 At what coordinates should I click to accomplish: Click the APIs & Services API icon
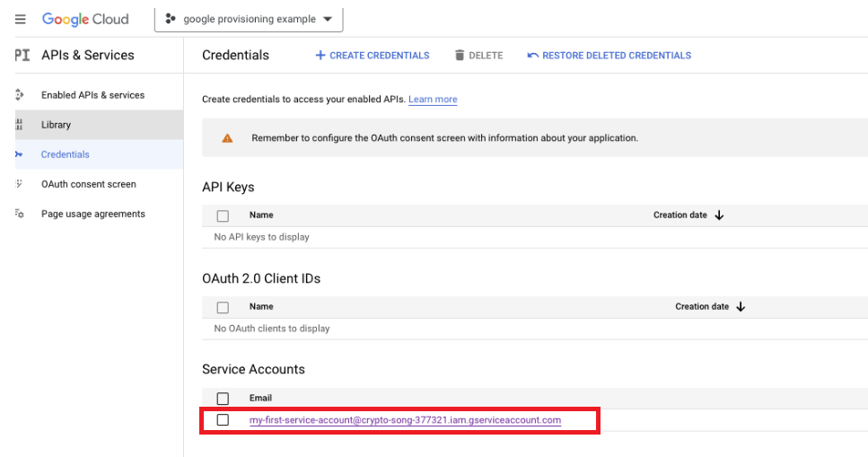[x=22, y=55]
